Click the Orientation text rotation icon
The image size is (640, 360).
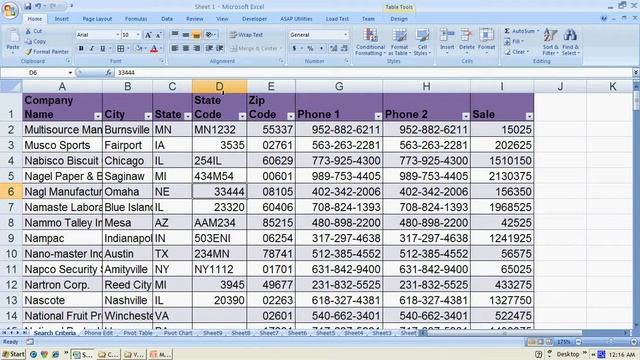point(210,35)
